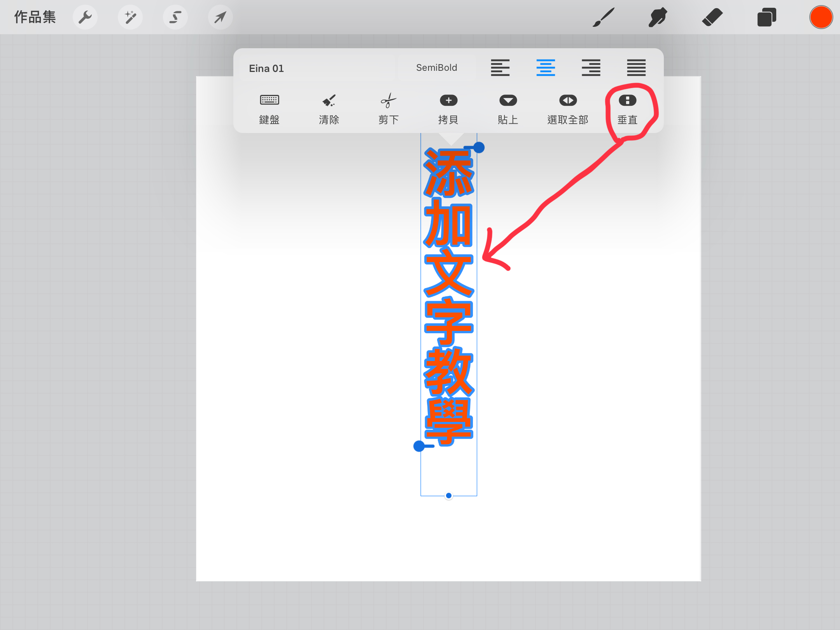
Task: Open the Eina 01 font selector
Action: click(x=317, y=68)
